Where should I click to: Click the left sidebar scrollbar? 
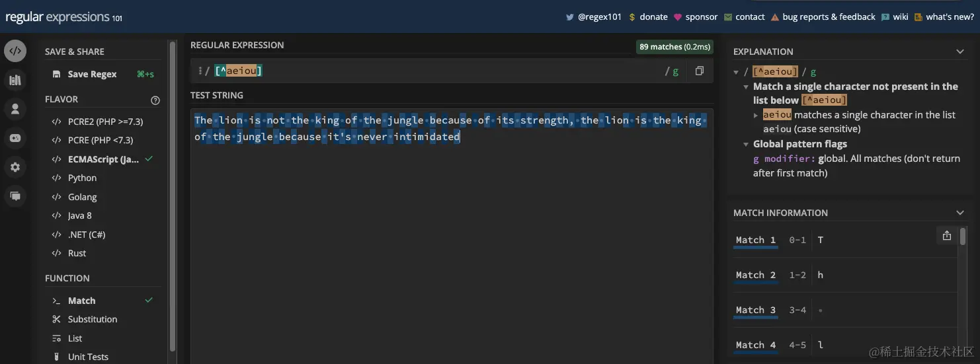173,195
